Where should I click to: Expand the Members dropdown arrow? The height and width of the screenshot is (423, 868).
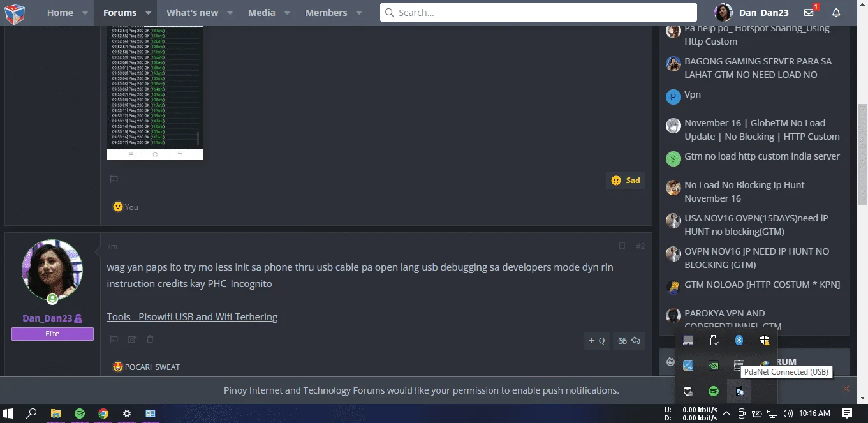point(359,13)
